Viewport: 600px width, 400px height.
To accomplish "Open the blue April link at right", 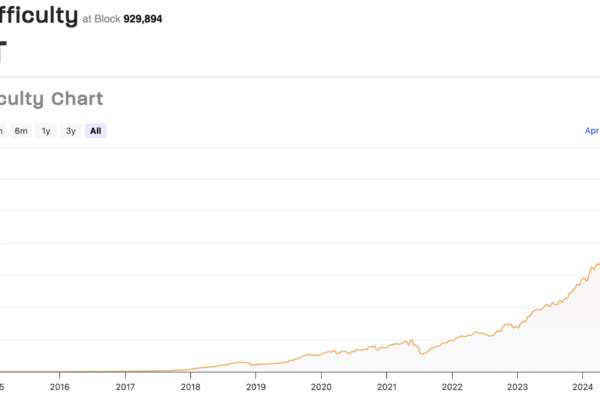I will [x=591, y=131].
